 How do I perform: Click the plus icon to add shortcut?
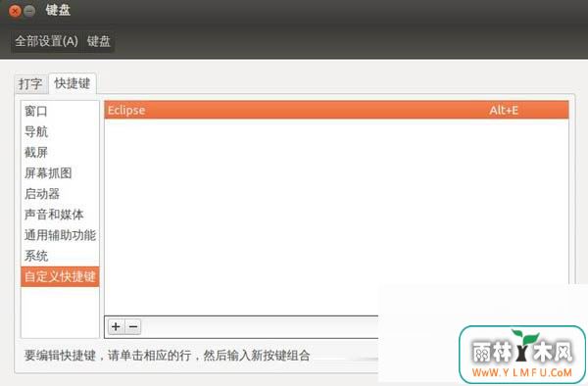[x=116, y=326]
